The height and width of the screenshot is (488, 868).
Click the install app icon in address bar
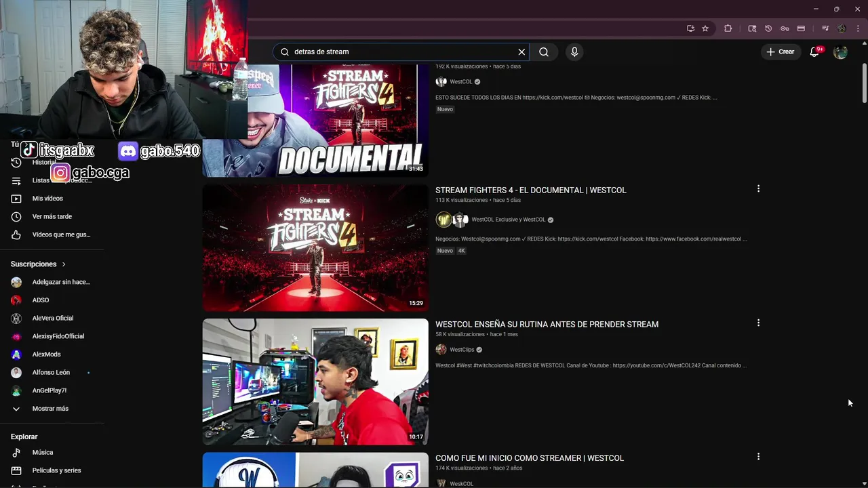[x=690, y=28]
